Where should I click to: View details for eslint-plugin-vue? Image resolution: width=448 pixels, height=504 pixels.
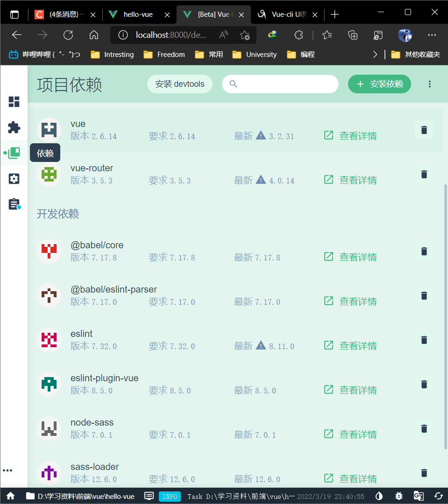click(350, 391)
